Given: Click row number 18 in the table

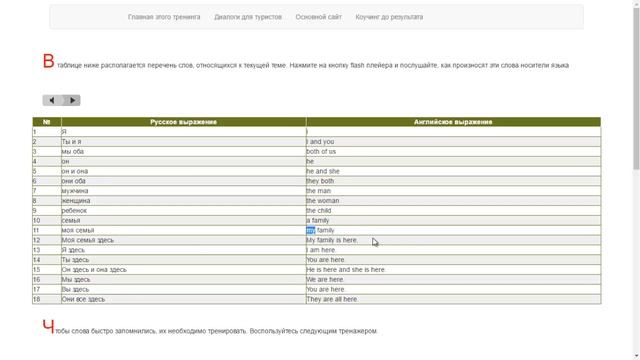Looking at the screenshot, I should click(x=47, y=299).
